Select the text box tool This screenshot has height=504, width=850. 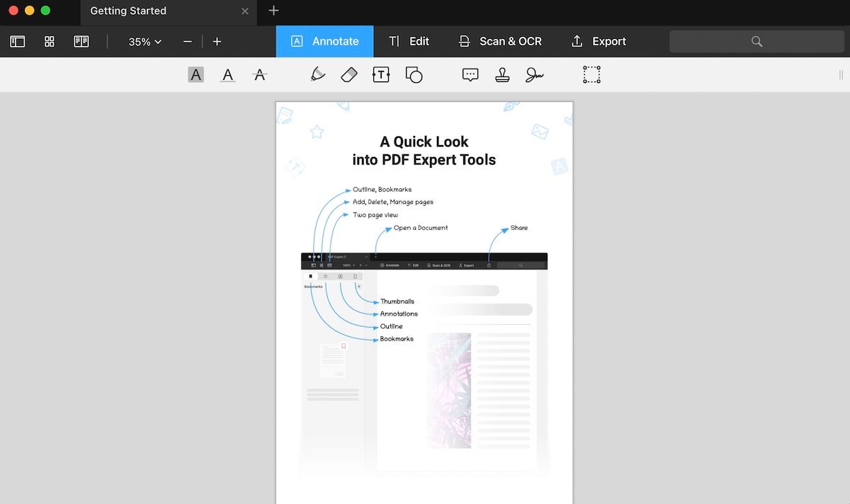tap(381, 74)
